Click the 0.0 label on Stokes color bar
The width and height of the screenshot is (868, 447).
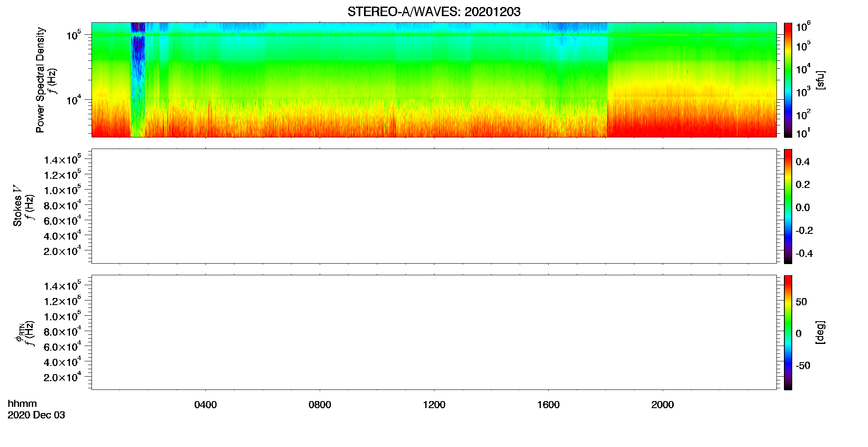point(803,208)
